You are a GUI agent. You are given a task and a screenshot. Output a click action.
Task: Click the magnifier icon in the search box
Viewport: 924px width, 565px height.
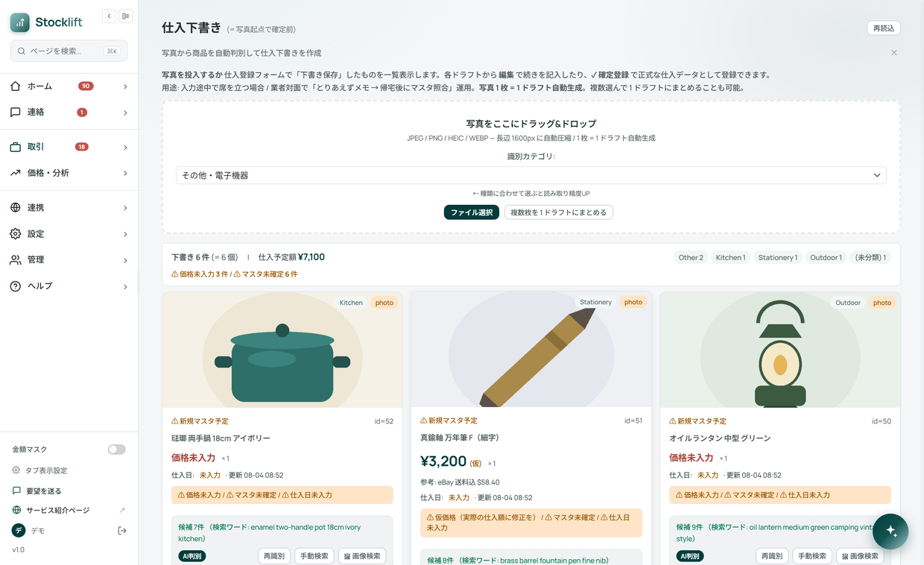pos(22,51)
